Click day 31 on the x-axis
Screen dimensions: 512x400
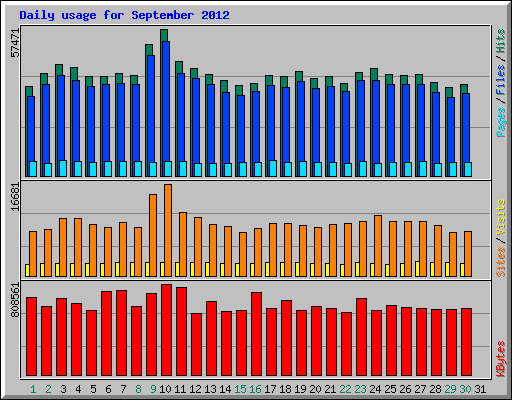tap(480, 389)
